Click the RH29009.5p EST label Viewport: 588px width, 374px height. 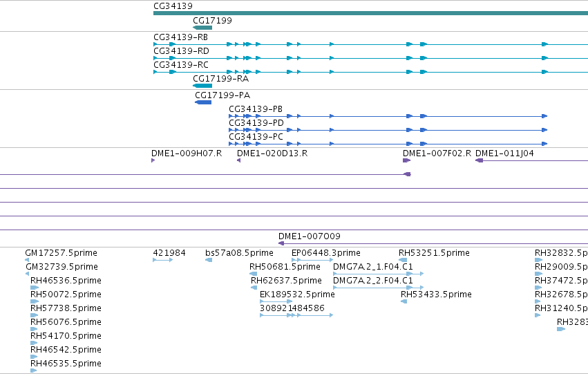coord(561,267)
